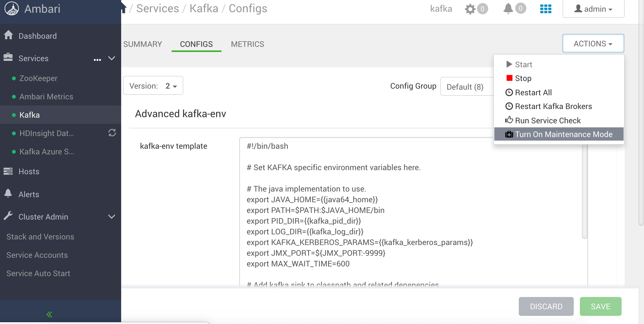Viewport: 644px width, 324px height.
Task: Open Service Accounts
Action: tap(37, 255)
